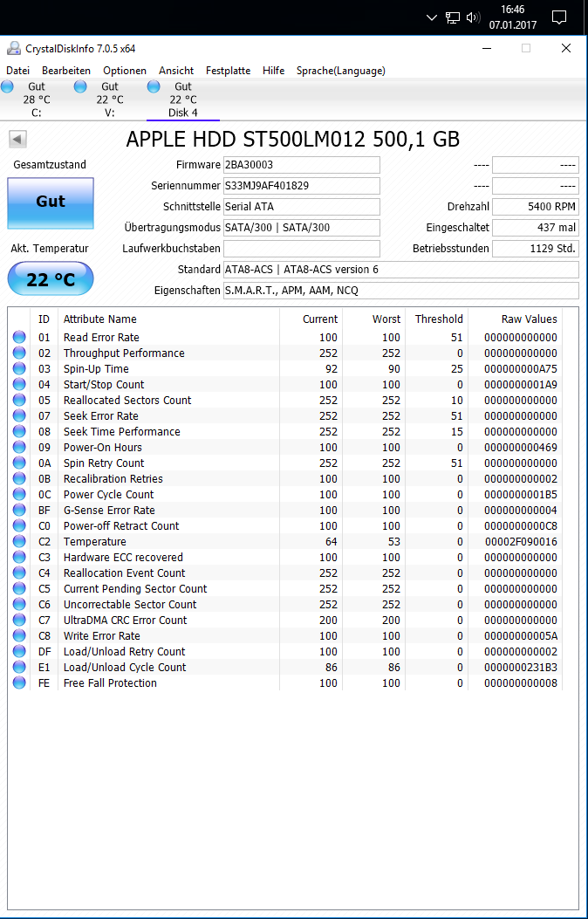Viewport: 588px width, 919px height.
Task: Open the Bearbeiten menu
Action: (66, 71)
